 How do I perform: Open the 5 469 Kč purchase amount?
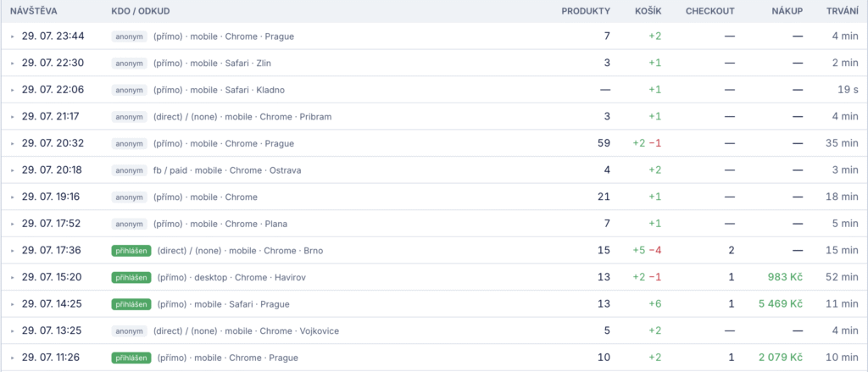click(781, 304)
